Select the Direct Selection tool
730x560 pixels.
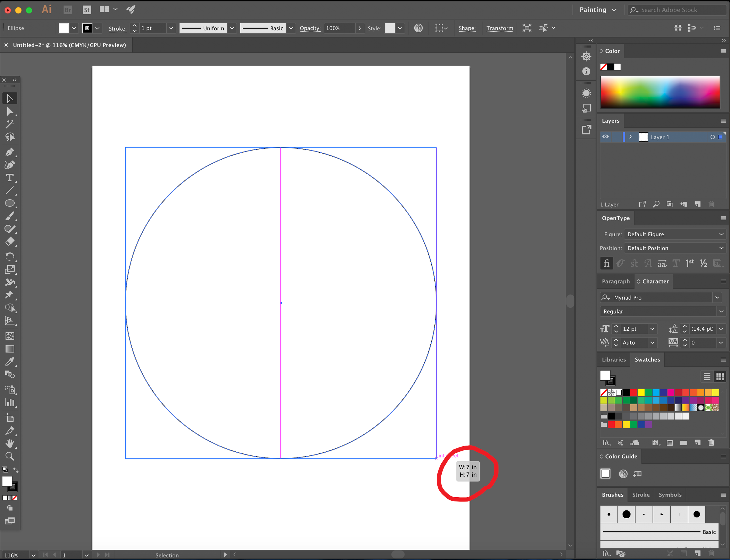pos(10,112)
